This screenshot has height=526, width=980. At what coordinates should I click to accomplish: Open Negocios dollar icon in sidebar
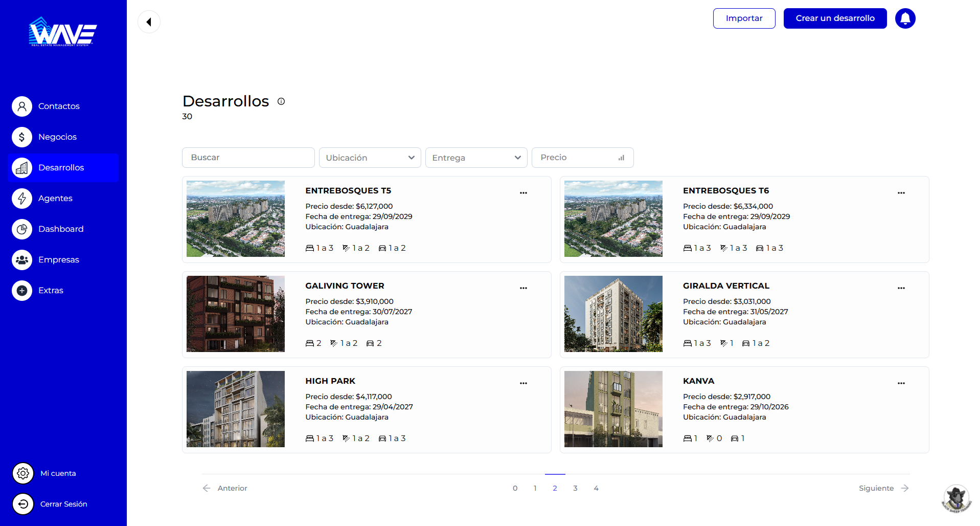pos(22,137)
